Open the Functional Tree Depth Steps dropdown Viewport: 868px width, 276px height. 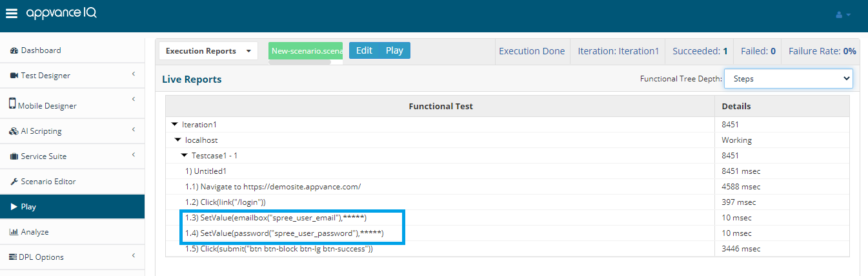[x=789, y=79]
